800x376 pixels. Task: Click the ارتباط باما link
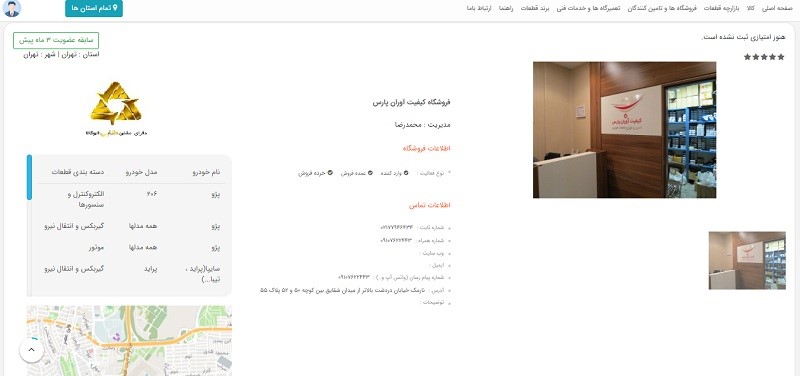pyautogui.click(x=479, y=8)
